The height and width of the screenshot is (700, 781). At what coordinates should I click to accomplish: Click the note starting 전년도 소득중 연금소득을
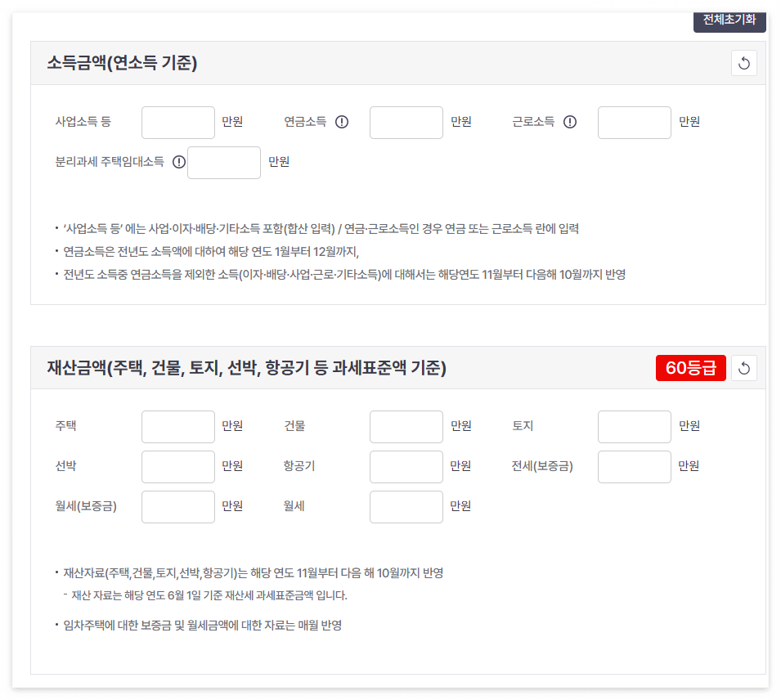(x=344, y=275)
